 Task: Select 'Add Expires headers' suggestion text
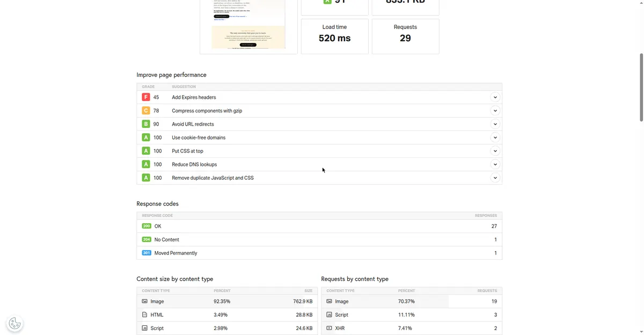point(194,97)
